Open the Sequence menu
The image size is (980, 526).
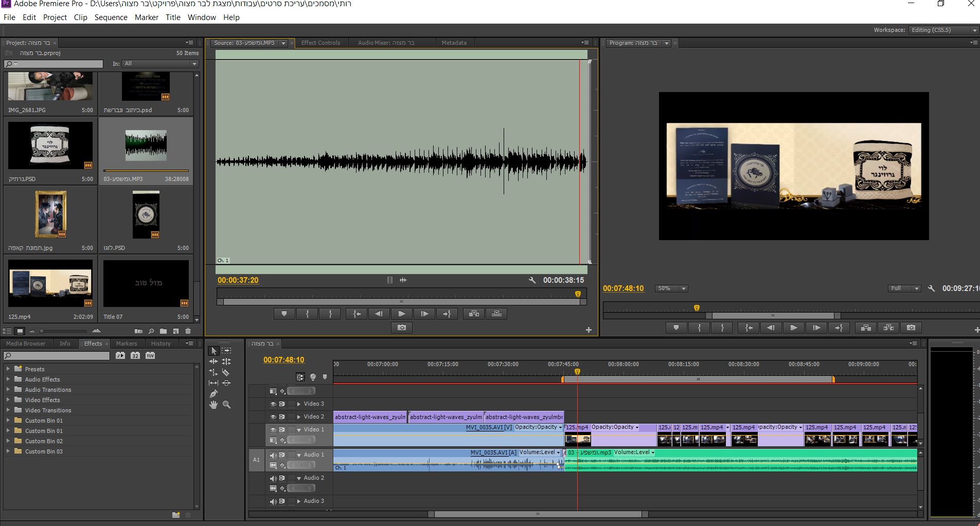coord(111,17)
